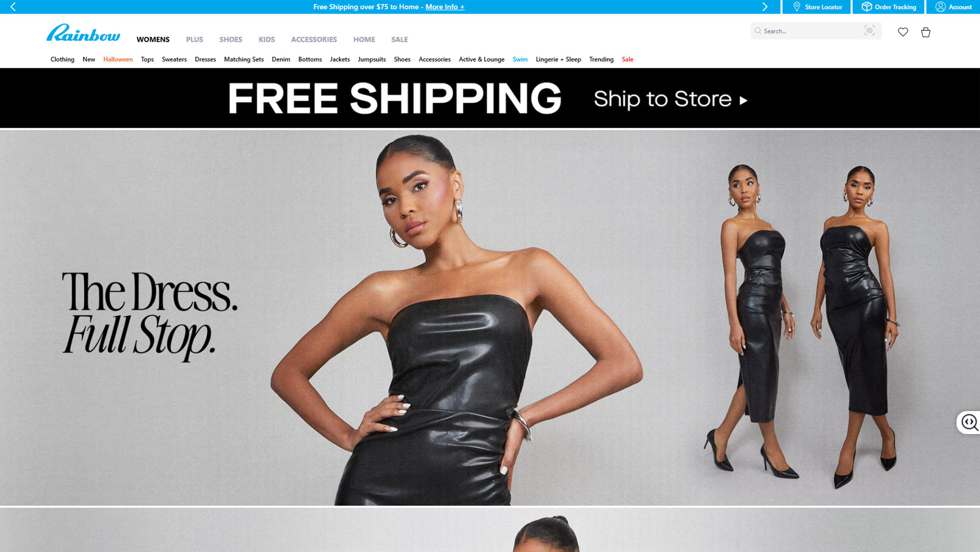Switch to the PLUS department tab
980x552 pixels.
point(195,39)
